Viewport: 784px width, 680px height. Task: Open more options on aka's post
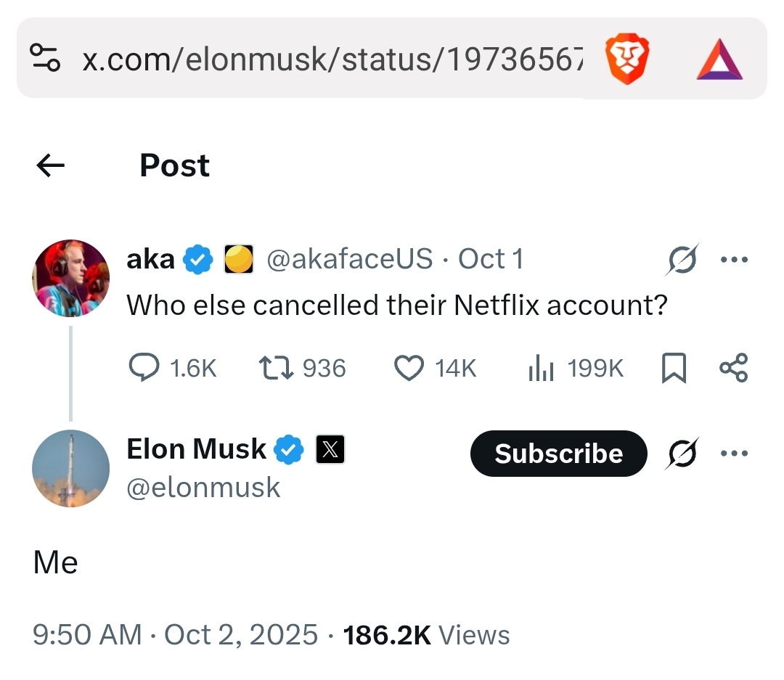coord(734,259)
